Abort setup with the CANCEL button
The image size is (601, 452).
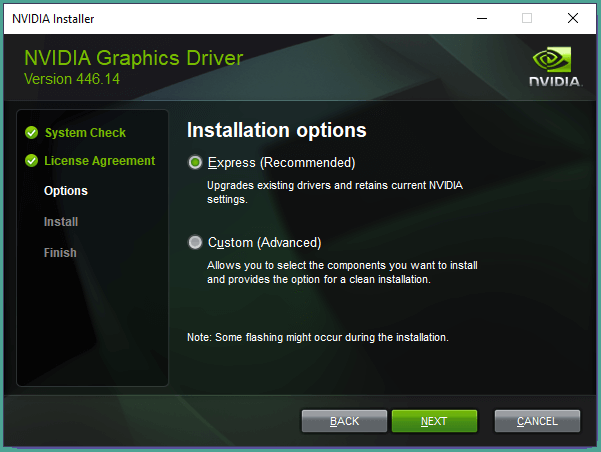tap(537, 421)
